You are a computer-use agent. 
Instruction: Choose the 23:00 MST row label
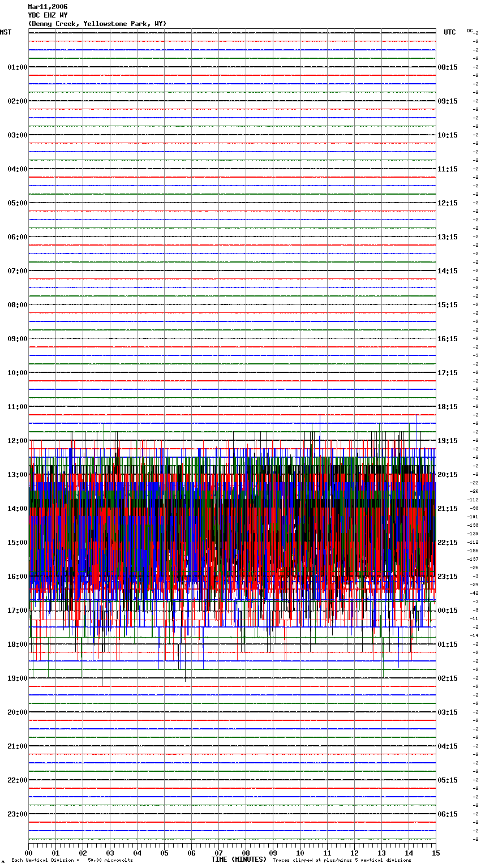18,814
